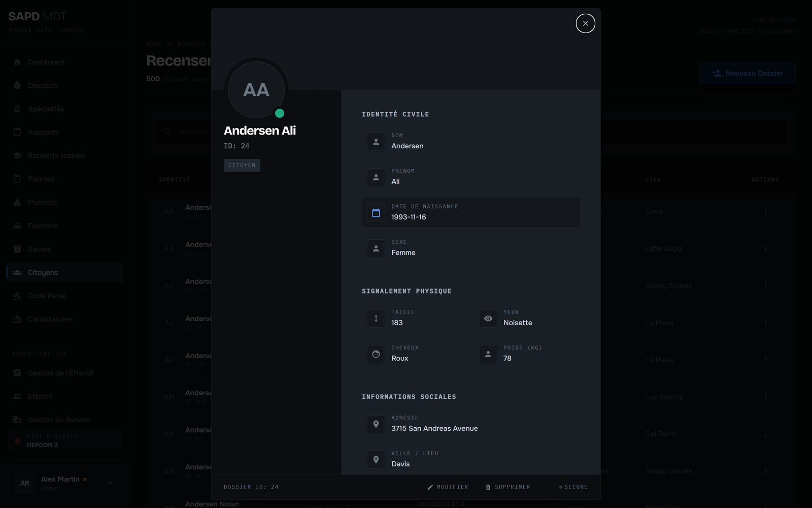Click the CITOYEN badge
812x508 pixels.
click(242, 166)
